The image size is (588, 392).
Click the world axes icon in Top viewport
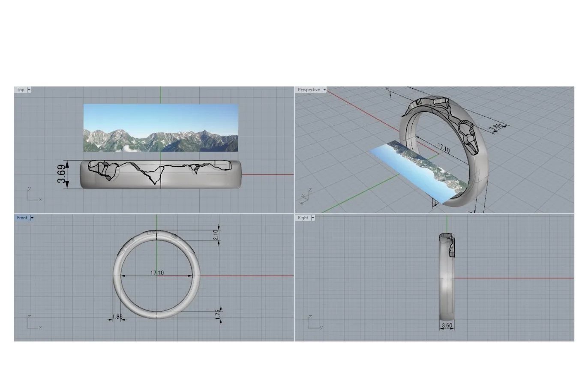click(x=34, y=195)
